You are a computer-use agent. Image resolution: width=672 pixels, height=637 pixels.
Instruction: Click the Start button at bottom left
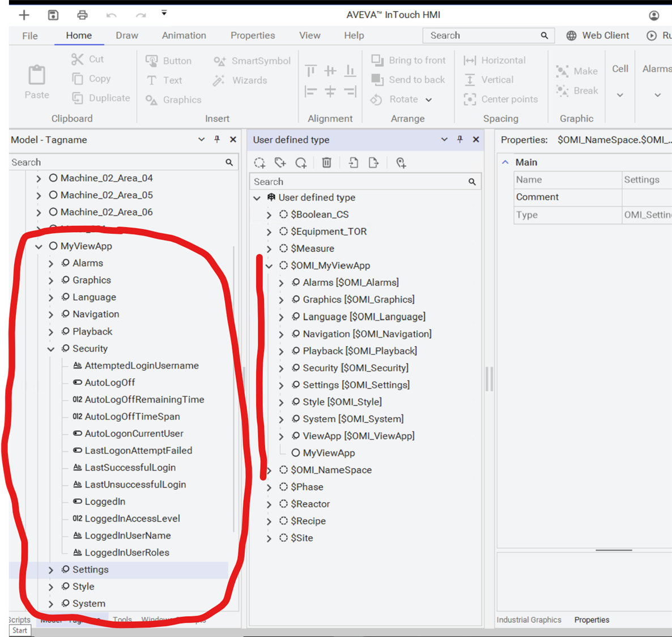(x=20, y=631)
